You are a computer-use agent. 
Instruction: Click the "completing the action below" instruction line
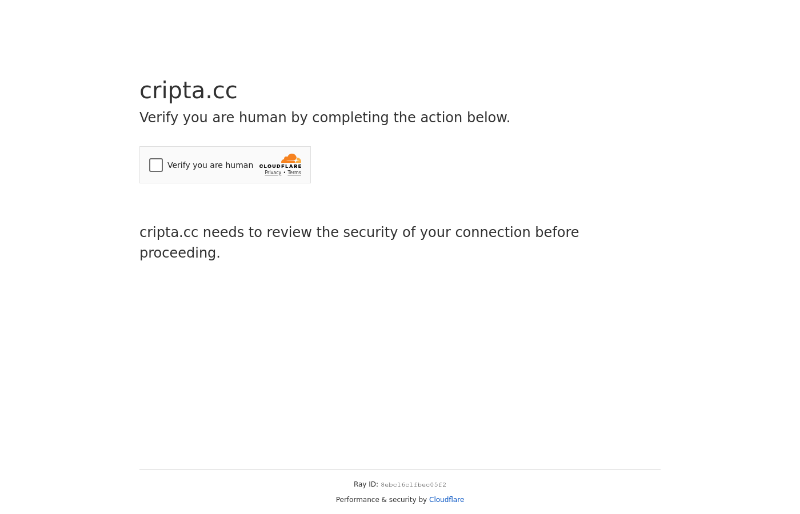(410, 118)
